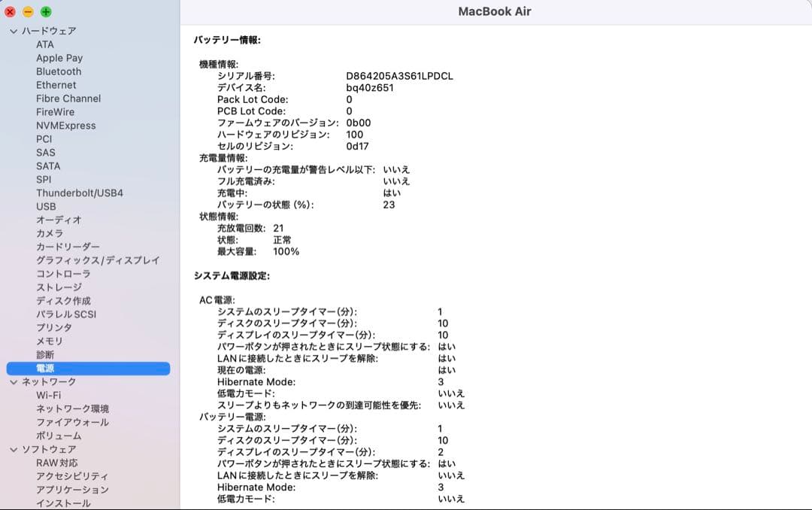Screen dimensions: 812x510
Task: Open RAW対応 under software
Action: pos(59,463)
